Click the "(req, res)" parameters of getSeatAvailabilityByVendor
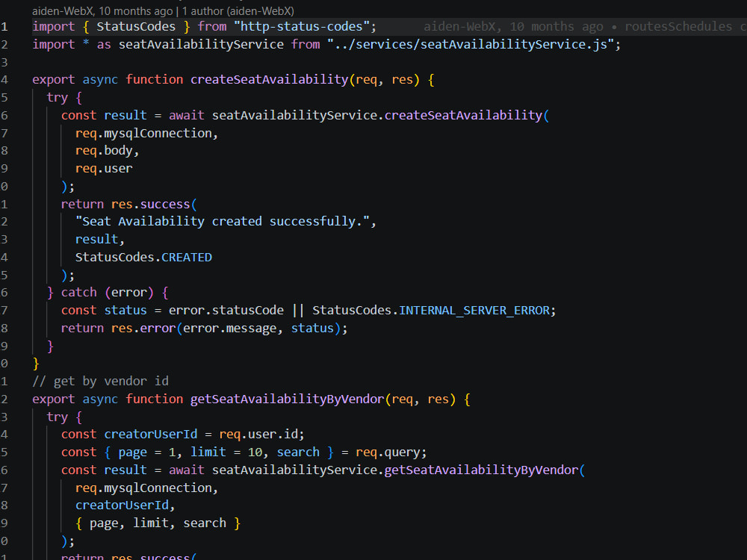Viewport: 747px width, 560px height. [420, 399]
